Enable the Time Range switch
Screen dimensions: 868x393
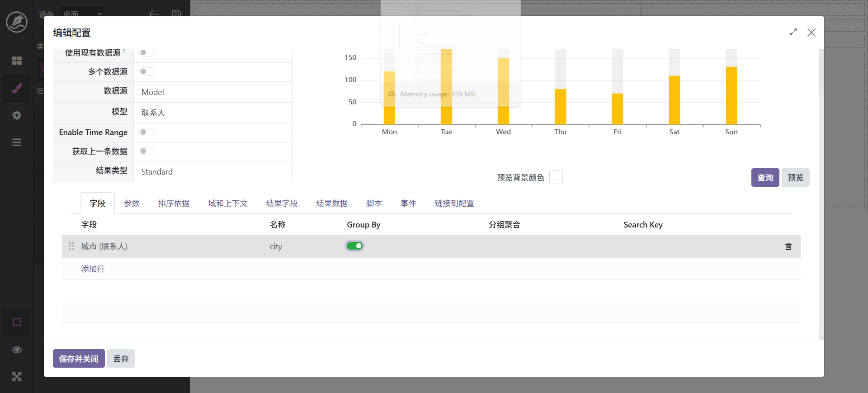(147, 132)
